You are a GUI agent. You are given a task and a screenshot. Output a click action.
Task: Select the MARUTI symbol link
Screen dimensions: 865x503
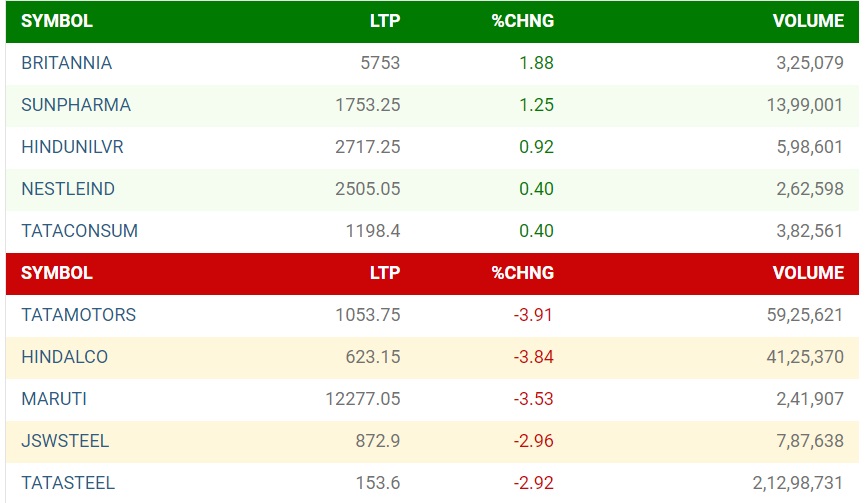[x=54, y=399]
